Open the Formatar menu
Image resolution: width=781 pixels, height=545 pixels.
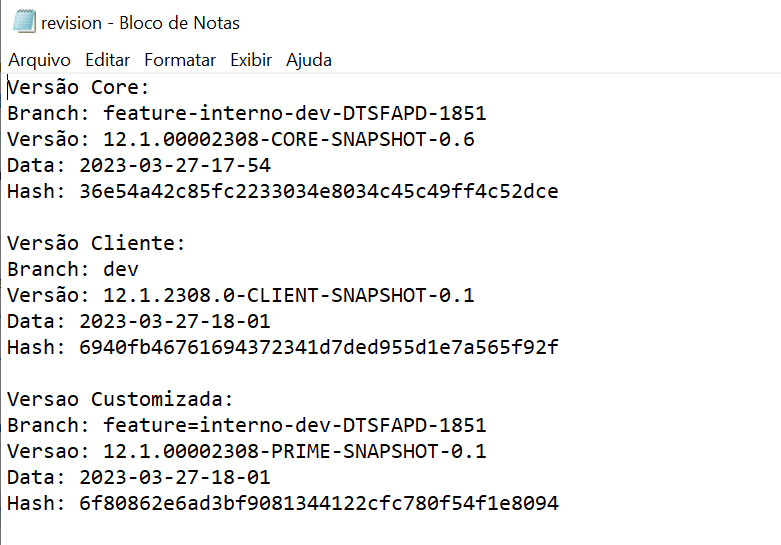pyautogui.click(x=180, y=60)
